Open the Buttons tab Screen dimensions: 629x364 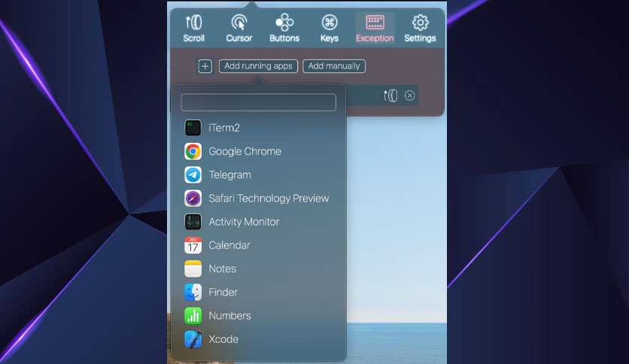pos(284,29)
